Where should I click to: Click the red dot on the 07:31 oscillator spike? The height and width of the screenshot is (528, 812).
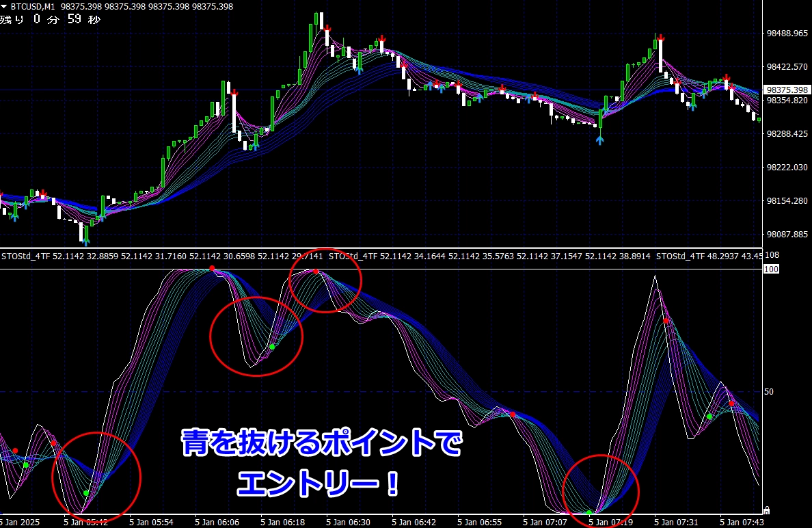point(666,320)
